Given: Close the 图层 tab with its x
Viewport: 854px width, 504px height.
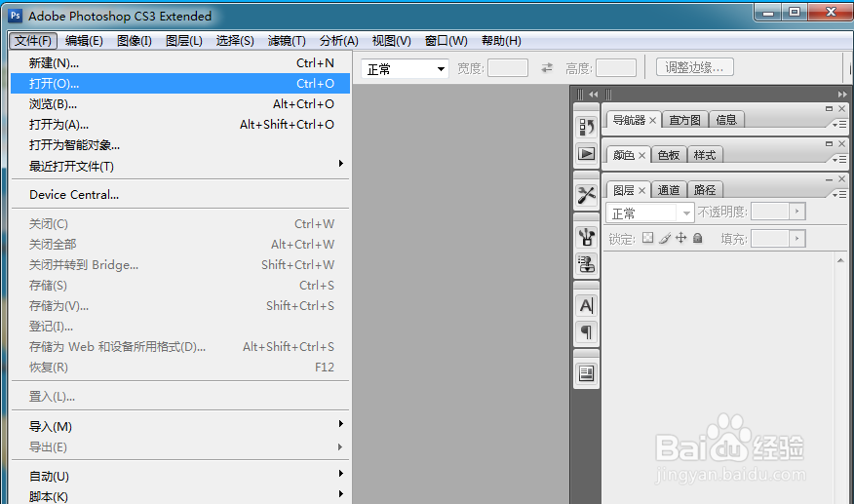Looking at the screenshot, I should coord(641,190).
